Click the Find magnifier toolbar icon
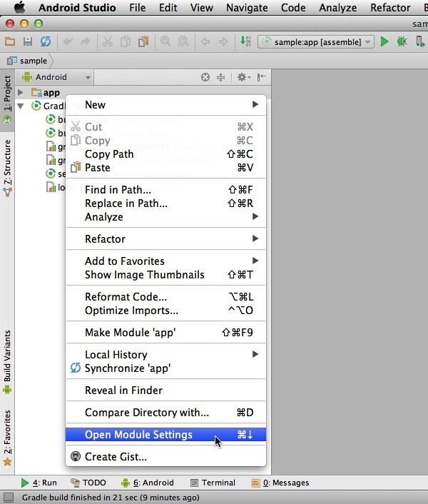428x504 pixels. [x=165, y=41]
